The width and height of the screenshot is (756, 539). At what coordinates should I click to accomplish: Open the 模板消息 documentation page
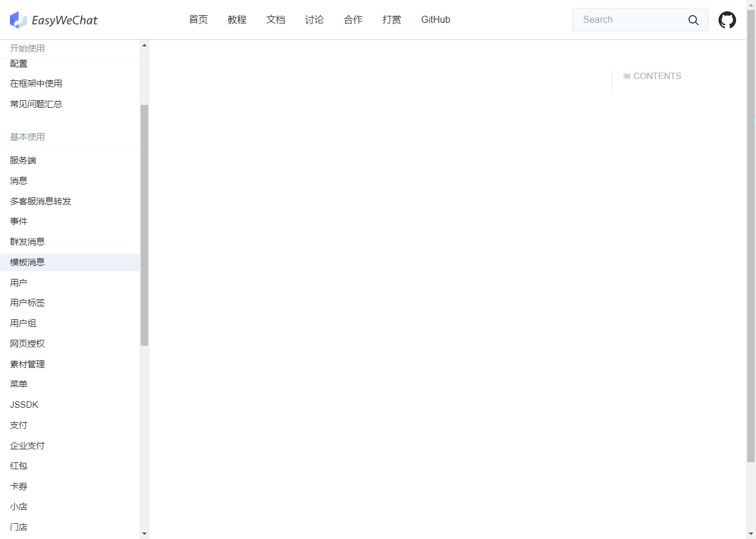point(27,262)
